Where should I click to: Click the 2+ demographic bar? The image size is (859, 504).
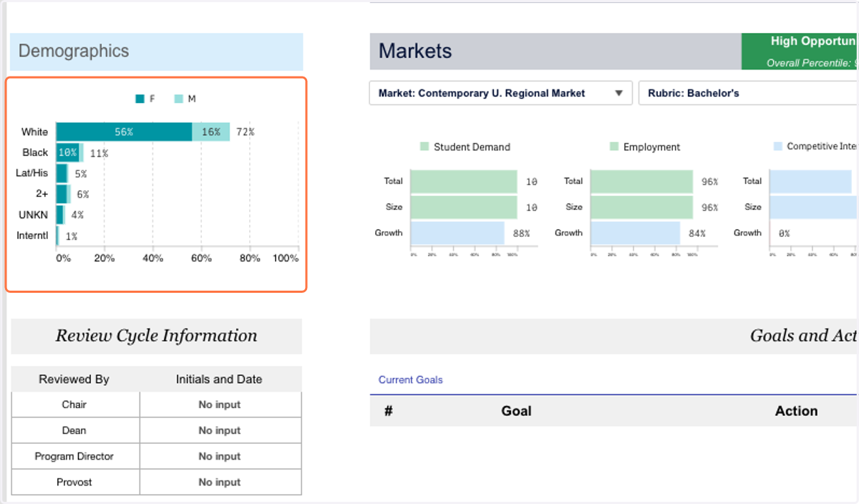[64, 194]
